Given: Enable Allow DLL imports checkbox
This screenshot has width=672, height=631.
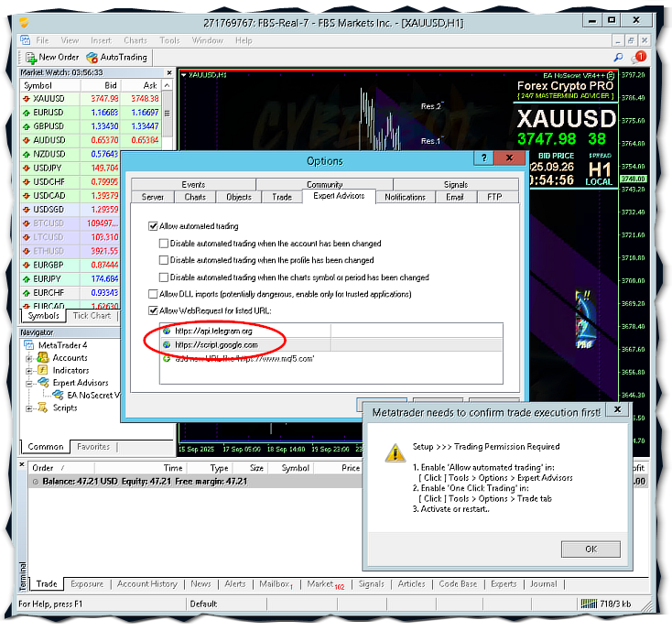Looking at the screenshot, I should [153, 294].
